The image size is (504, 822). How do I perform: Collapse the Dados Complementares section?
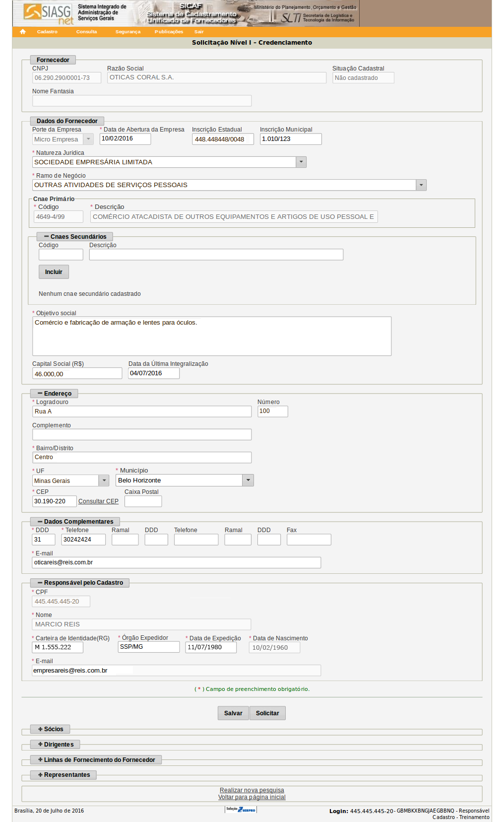[75, 522]
